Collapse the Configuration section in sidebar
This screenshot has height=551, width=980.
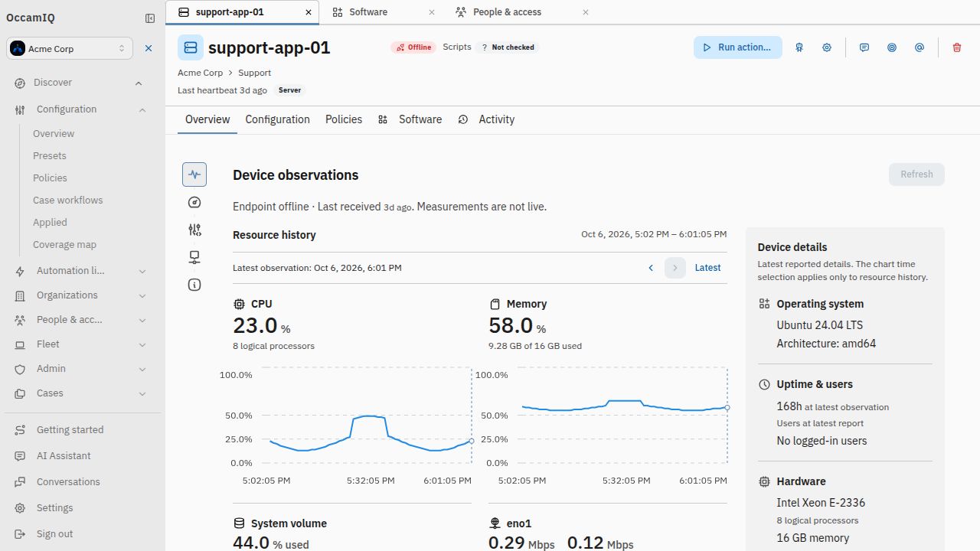click(142, 109)
